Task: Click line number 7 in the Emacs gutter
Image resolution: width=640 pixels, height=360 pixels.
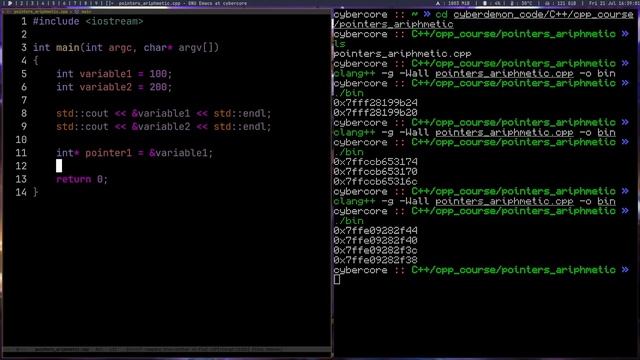Action: 24,100
